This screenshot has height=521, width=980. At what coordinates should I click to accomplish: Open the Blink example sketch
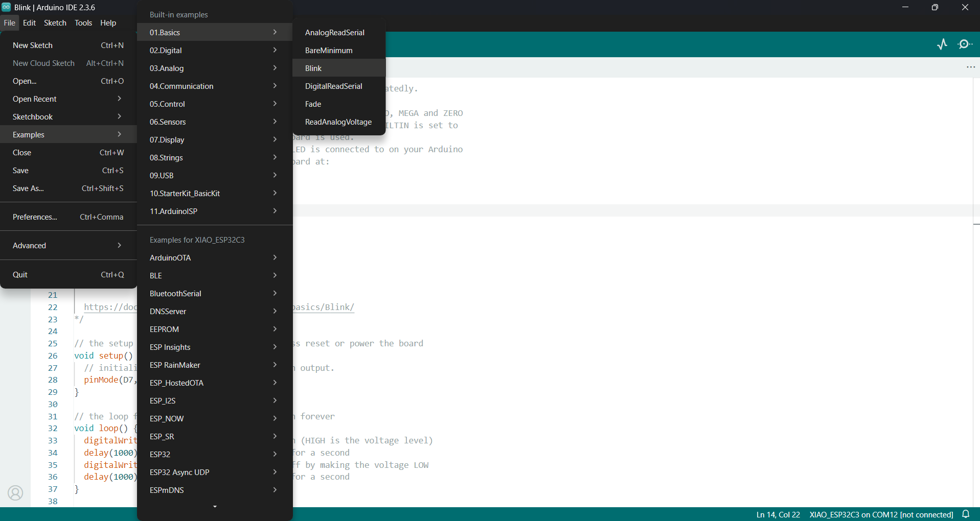pos(339,68)
